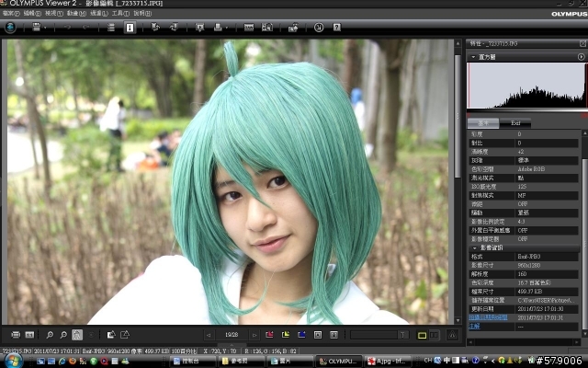Click the 拍攝日期與時間 link
Screen dimensions: 588x368
488,317
